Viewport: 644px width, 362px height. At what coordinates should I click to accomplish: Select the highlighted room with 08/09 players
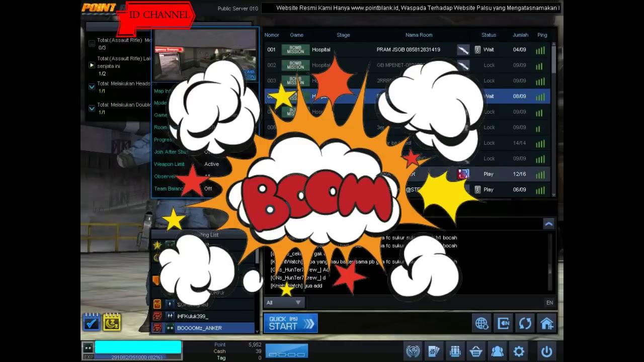pos(407,96)
